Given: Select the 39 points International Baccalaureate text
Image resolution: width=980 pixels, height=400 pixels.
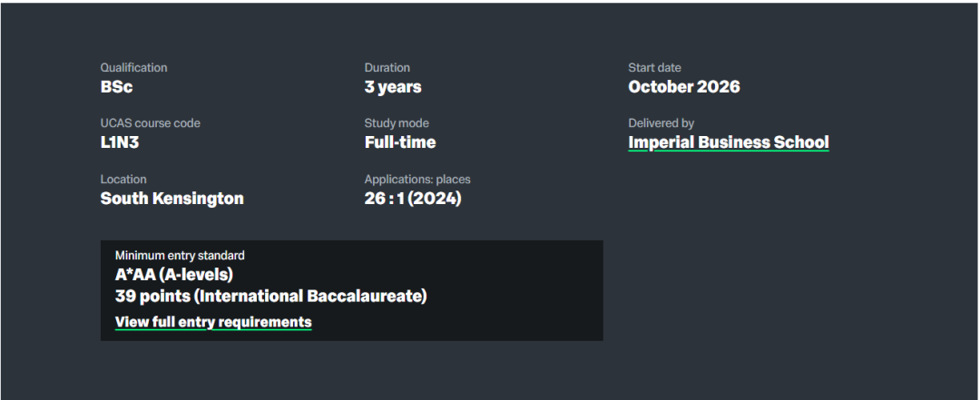Looking at the screenshot, I should tap(270, 297).
